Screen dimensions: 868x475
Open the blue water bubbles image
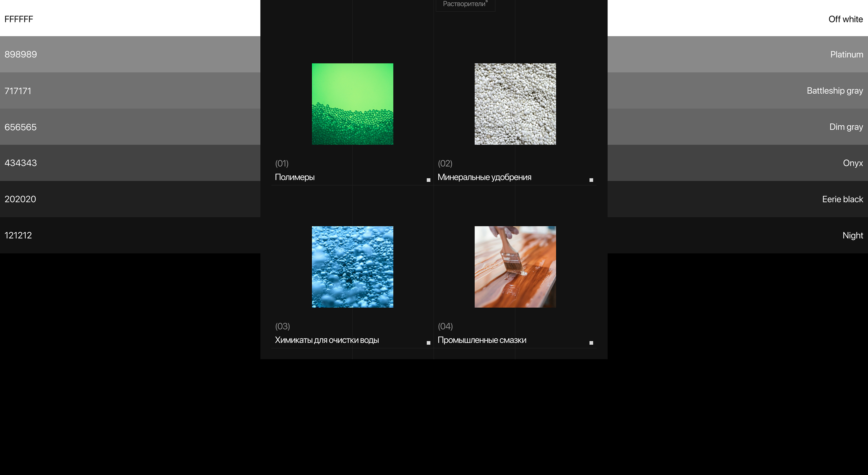[x=352, y=267]
